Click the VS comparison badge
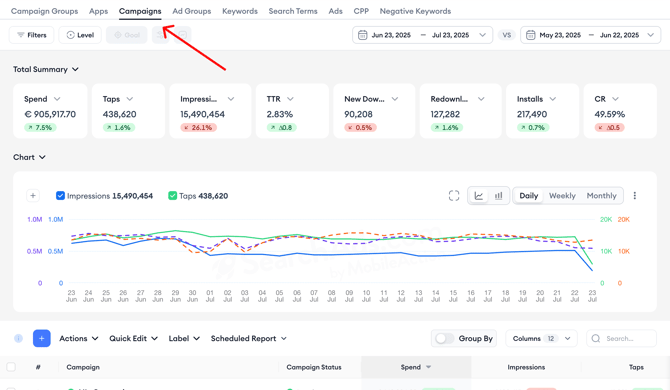Image resolution: width=670 pixels, height=390 pixels. (x=507, y=35)
